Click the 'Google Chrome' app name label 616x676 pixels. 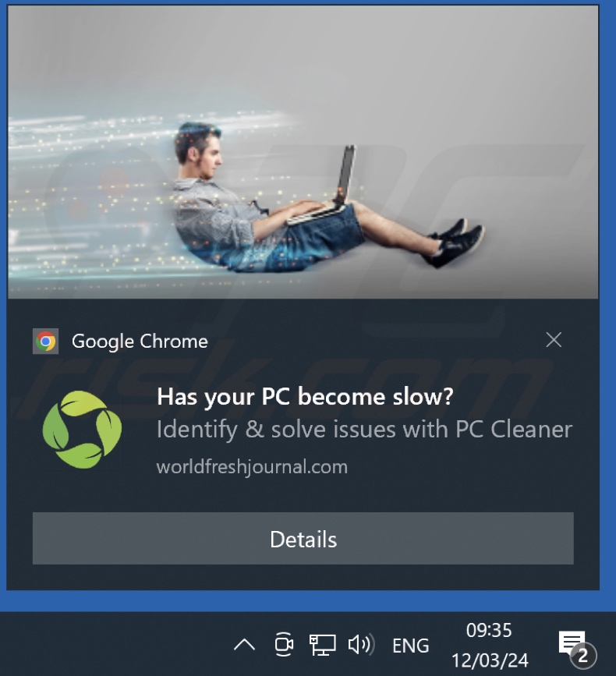(140, 342)
